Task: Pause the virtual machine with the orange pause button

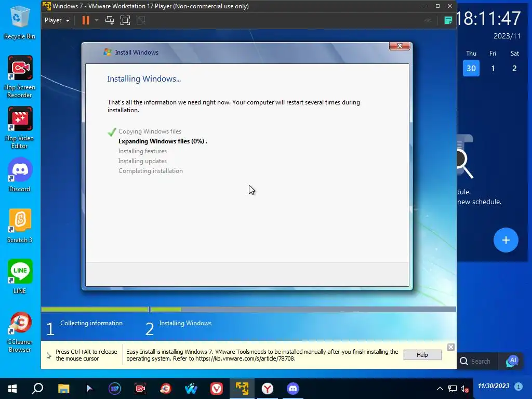Action: click(86, 20)
